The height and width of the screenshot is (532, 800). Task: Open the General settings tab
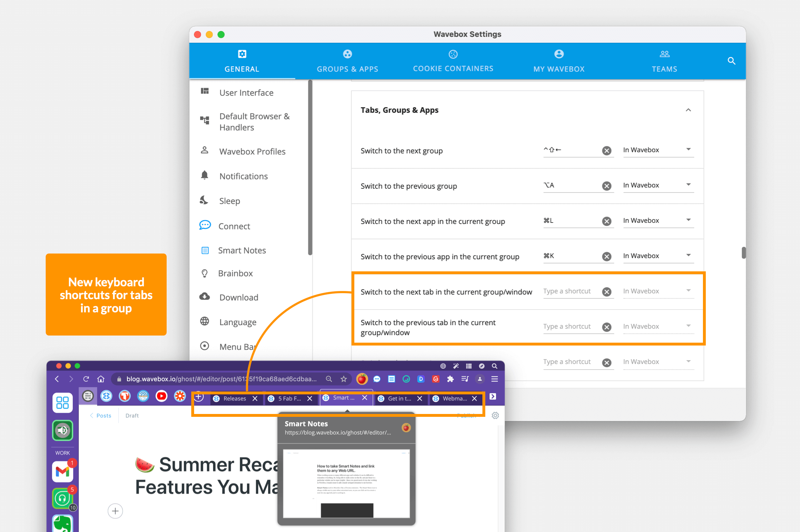(x=242, y=61)
